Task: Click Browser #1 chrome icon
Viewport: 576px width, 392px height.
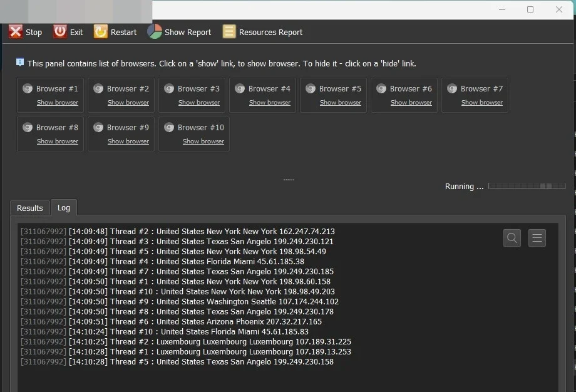Action: 28,88
